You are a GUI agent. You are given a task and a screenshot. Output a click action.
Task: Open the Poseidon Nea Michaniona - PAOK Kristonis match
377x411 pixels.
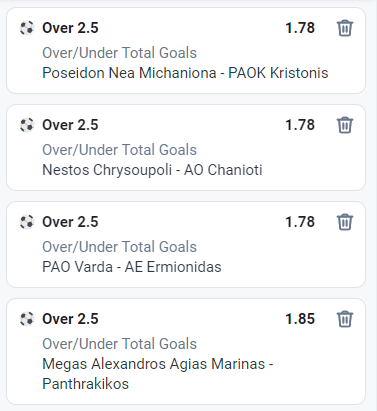[185, 73]
